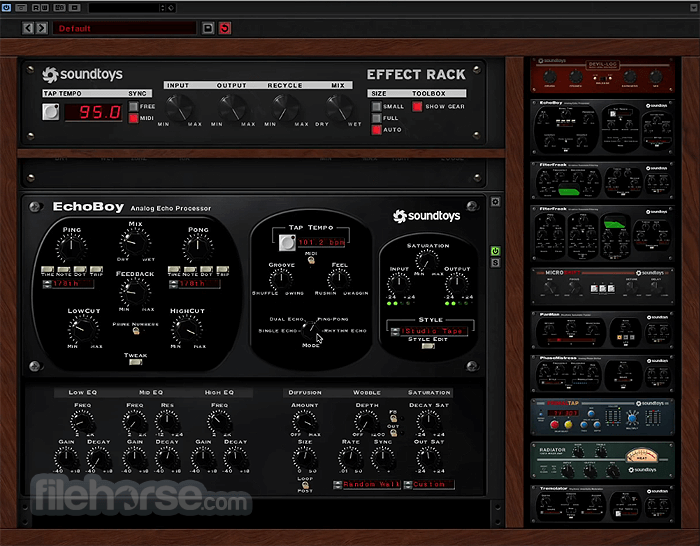Click the Low EQ Freq knob
This screenshot has width=700, height=546.
83,421
